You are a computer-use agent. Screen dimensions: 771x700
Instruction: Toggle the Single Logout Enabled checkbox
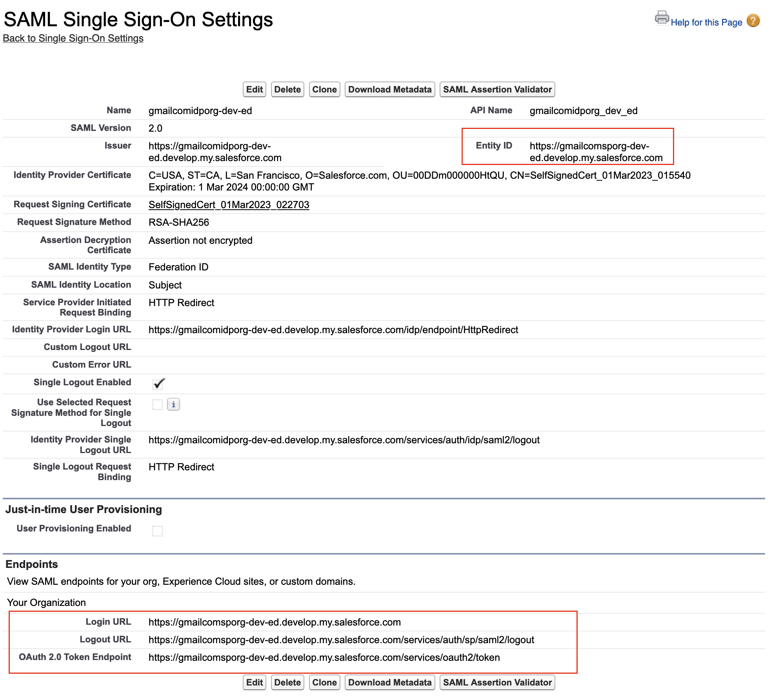point(158,384)
